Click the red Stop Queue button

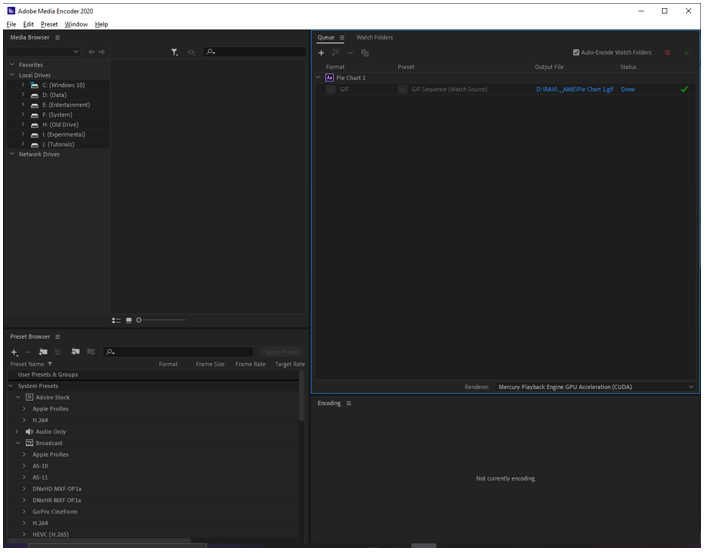click(668, 53)
